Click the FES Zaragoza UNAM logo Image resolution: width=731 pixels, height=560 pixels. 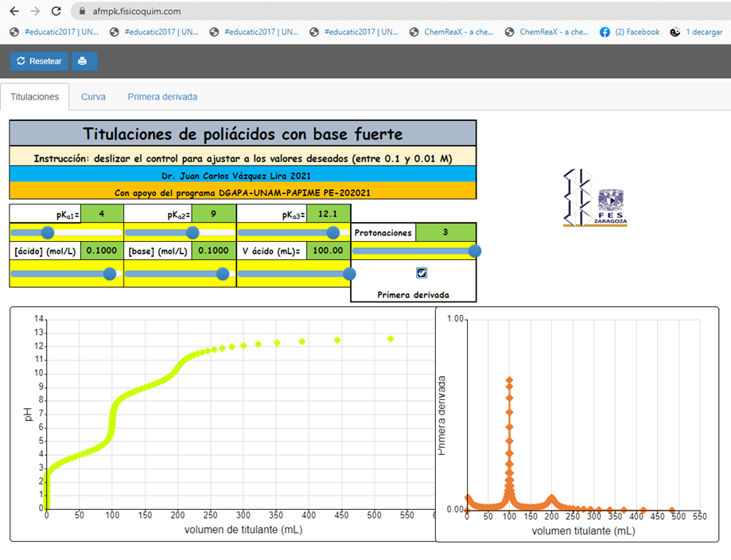pos(595,197)
